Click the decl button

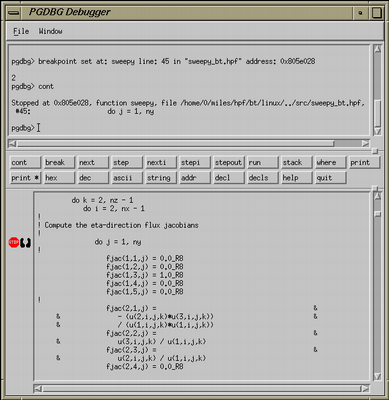229,178
